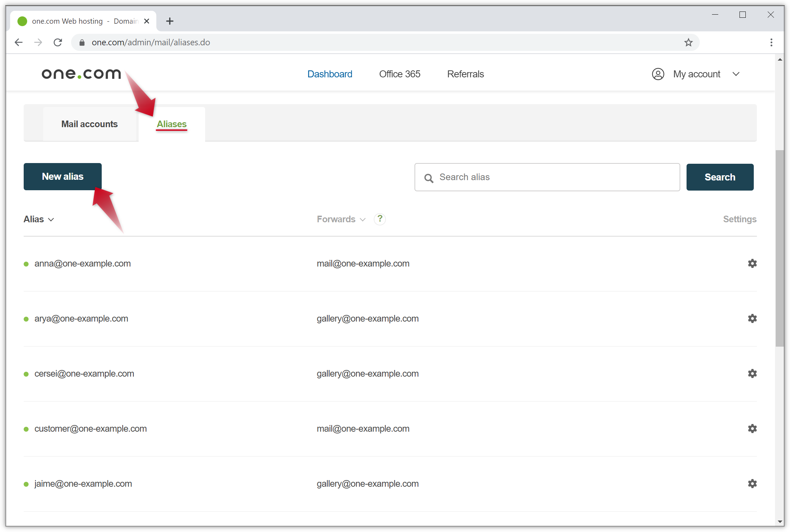The height and width of the screenshot is (532, 790).
Task: Click the New alias button
Action: tap(62, 176)
